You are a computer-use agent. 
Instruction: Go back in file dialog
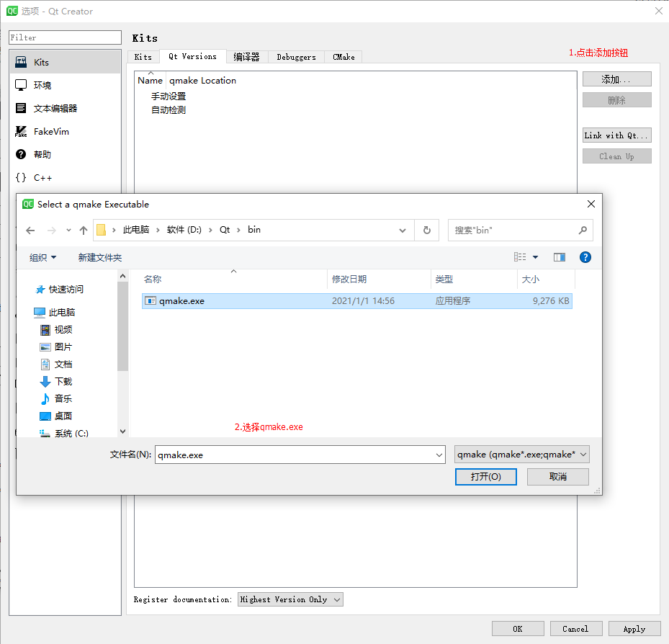[x=30, y=231]
